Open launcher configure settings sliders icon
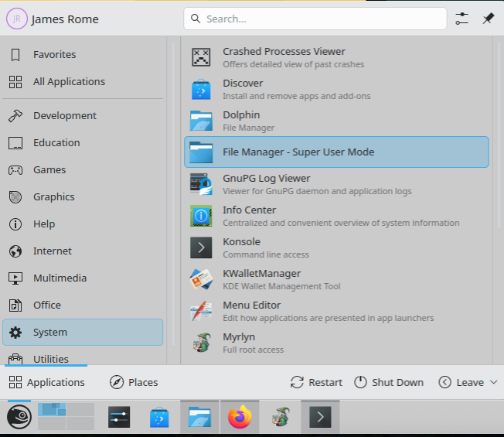 pos(461,19)
